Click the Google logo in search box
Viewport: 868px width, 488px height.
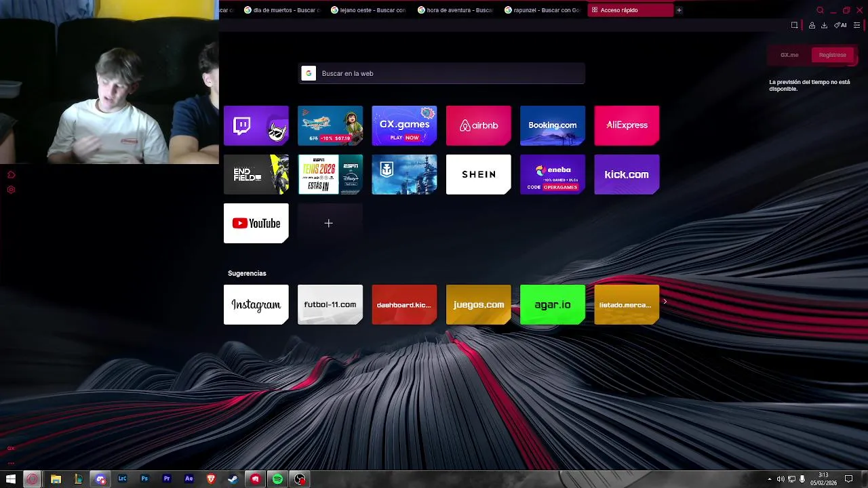(309, 73)
